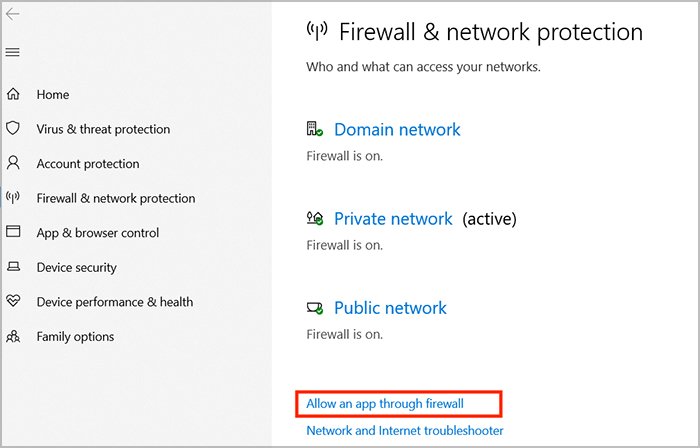Click the App & browser control window icon

click(x=13, y=232)
